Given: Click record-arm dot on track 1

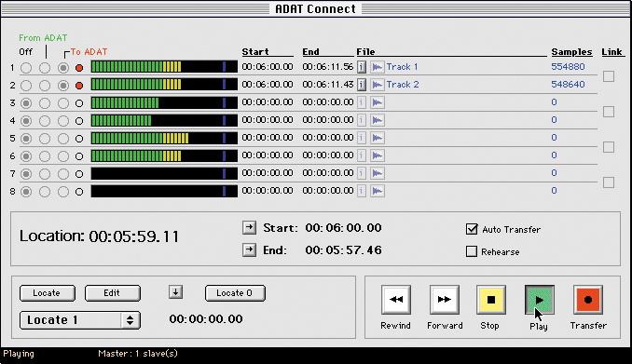Looking at the screenshot, I should tap(79, 68).
